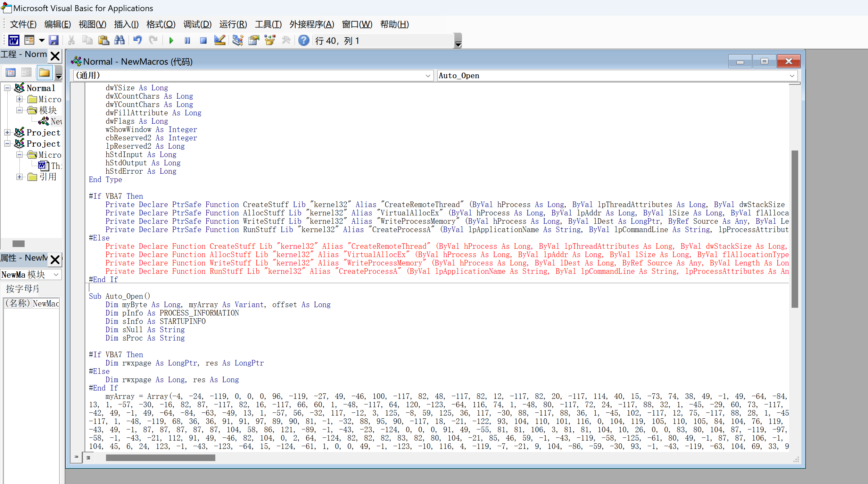The image size is (868, 484).
Task: Collapse the second Project tree node
Action: coord(7,143)
